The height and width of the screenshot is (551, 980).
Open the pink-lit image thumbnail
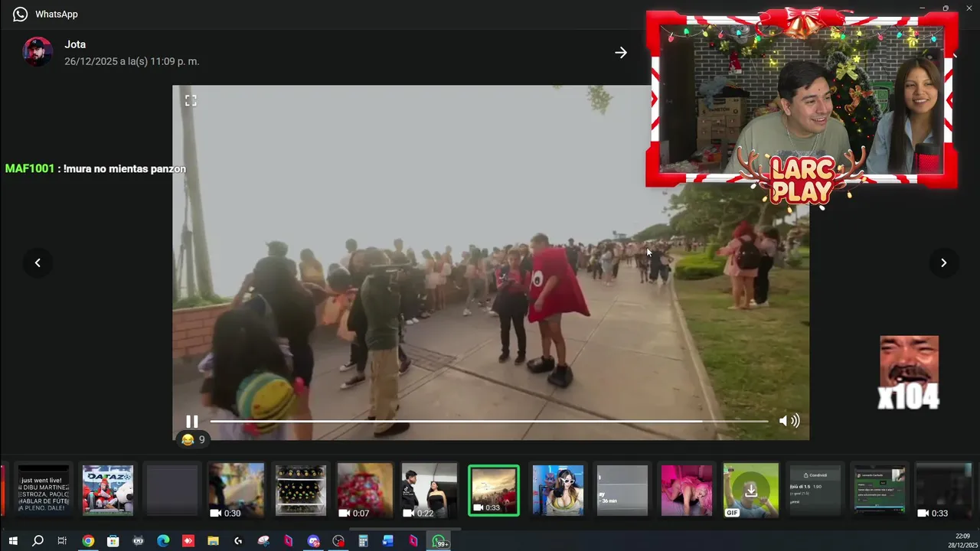[687, 491]
